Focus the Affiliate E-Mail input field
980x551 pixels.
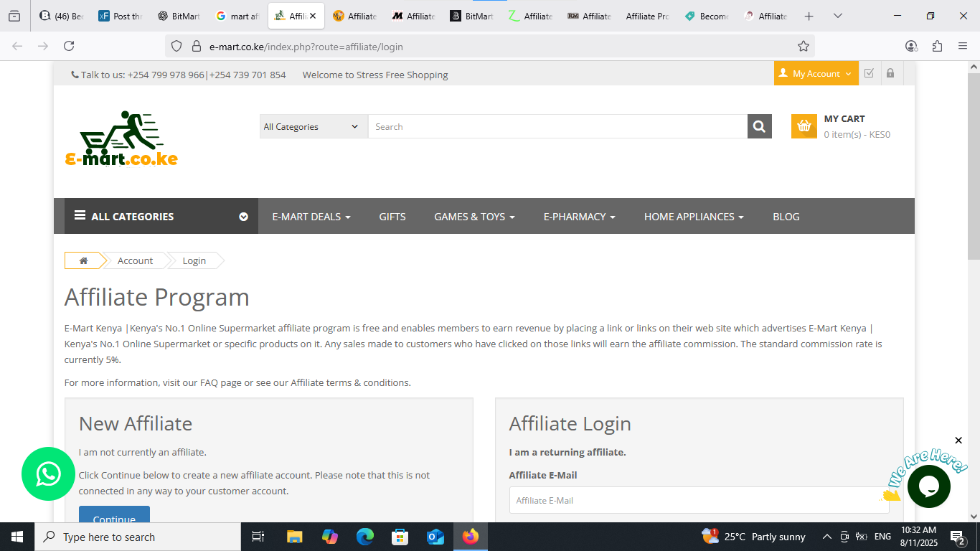pyautogui.click(x=699, y=500)
